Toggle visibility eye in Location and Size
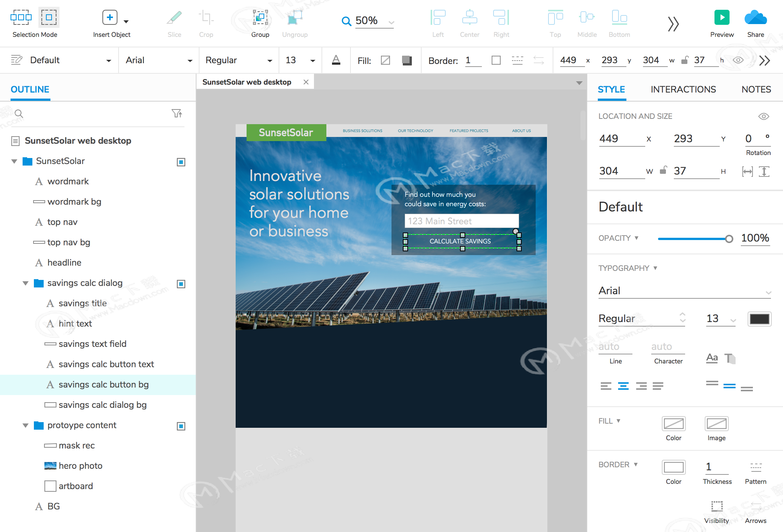 763,116
